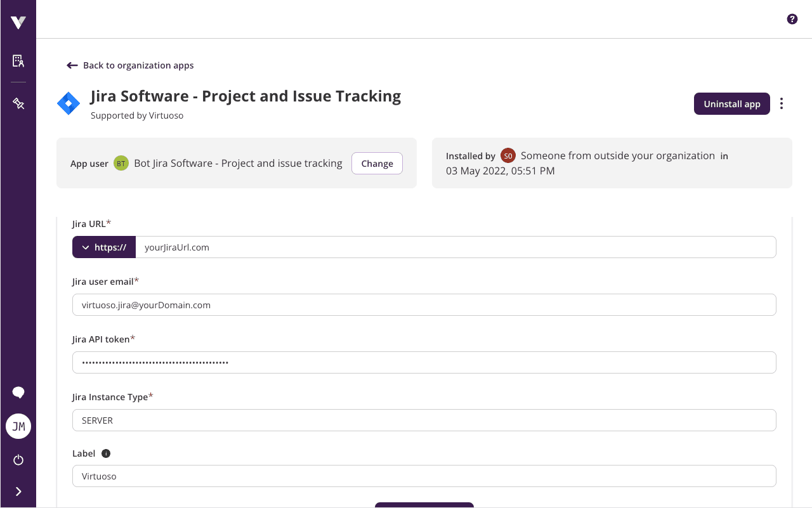Expand the collapsed sidebar with chevron arrow
The height and width of the screenshot is (508, 812).
pyautogui.click(x=18, y=491)
